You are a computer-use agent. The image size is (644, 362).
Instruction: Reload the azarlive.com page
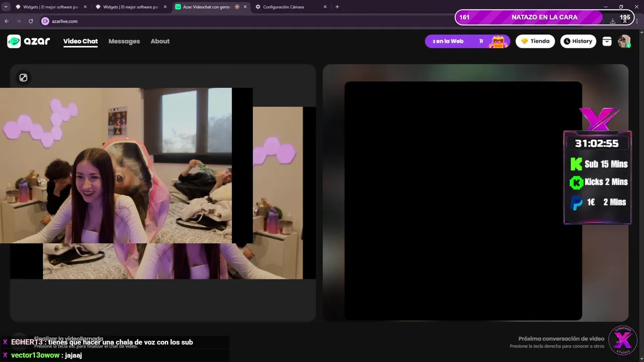[x=31, y=21]
